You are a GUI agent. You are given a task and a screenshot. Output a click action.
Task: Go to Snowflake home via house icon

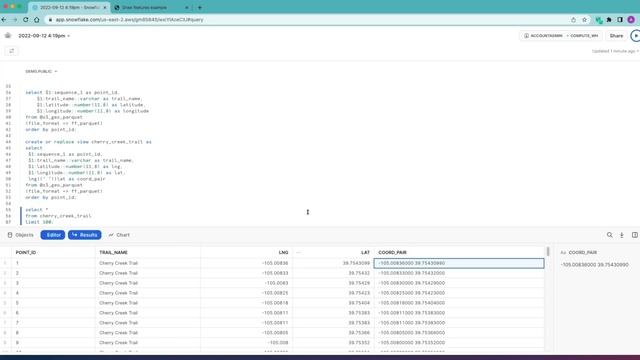tap(8, 36)
